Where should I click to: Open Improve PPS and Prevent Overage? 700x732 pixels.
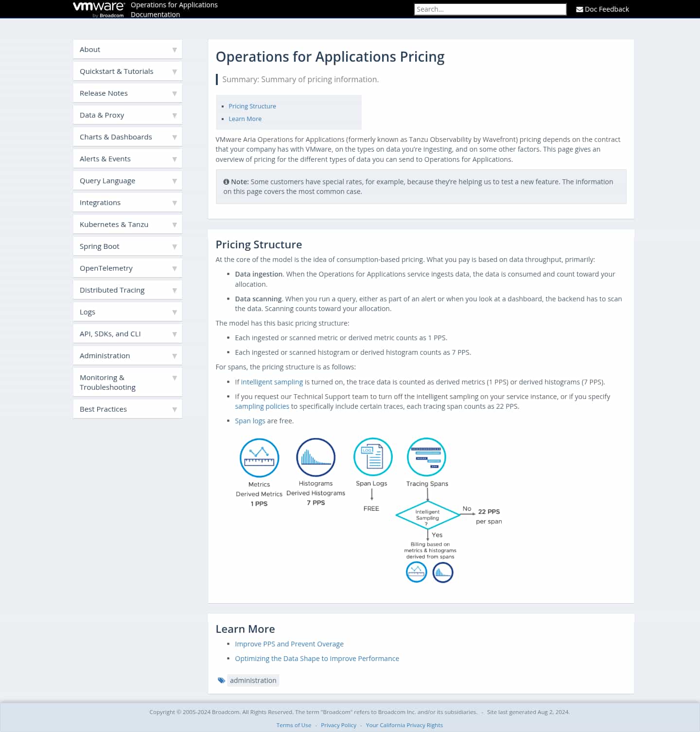coord(289,644)
